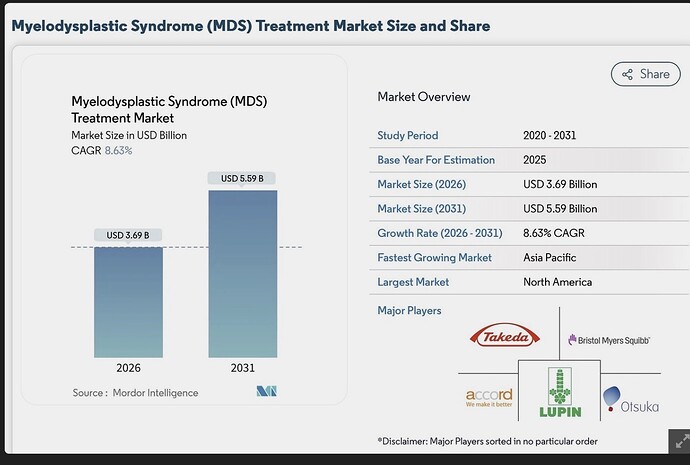Image resolution: width=690 pixels, height=465 pixels.
Task: Click the share icon inside Share button
Action: point(627,74)
